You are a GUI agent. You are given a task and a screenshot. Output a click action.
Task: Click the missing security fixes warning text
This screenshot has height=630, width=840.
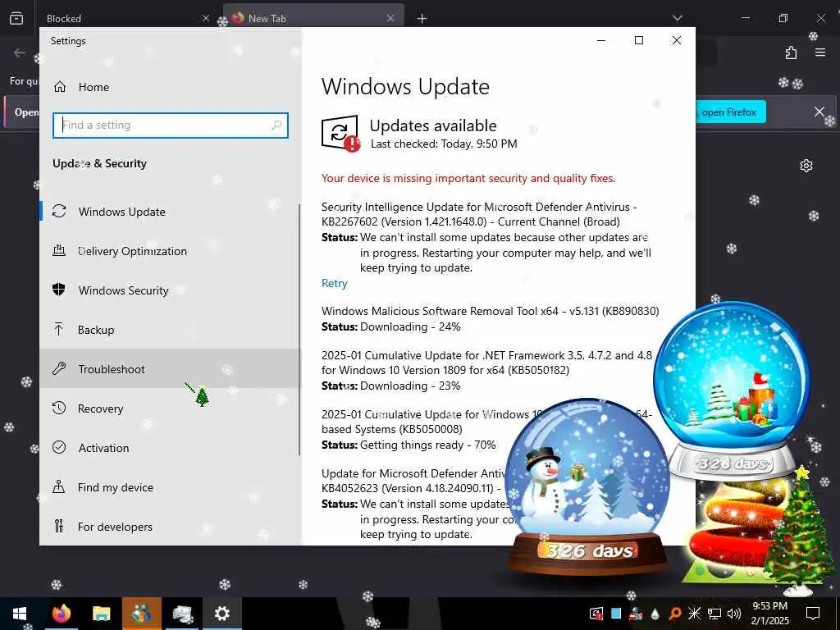point(468,178)
